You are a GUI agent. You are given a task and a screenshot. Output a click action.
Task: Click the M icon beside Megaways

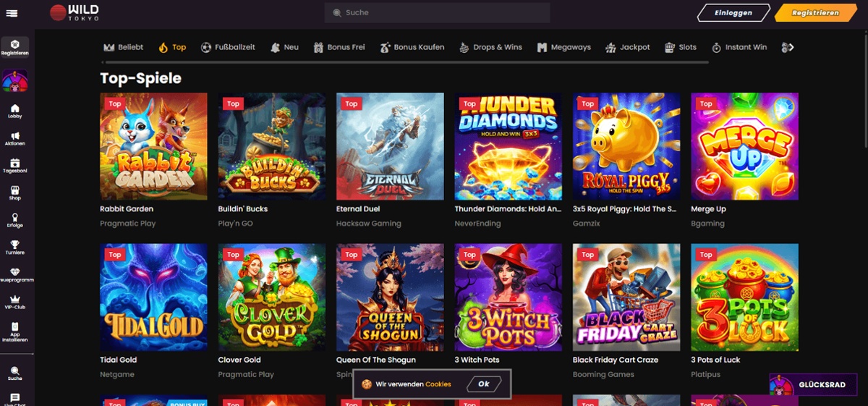(542, 48)
